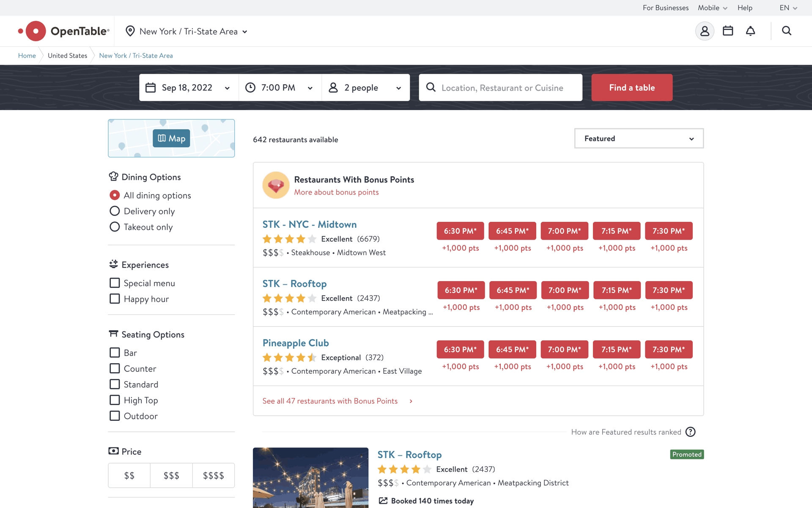Click the header search magnifier icon
The width and height of the screenshot is (812, 508).
point(787,31)
